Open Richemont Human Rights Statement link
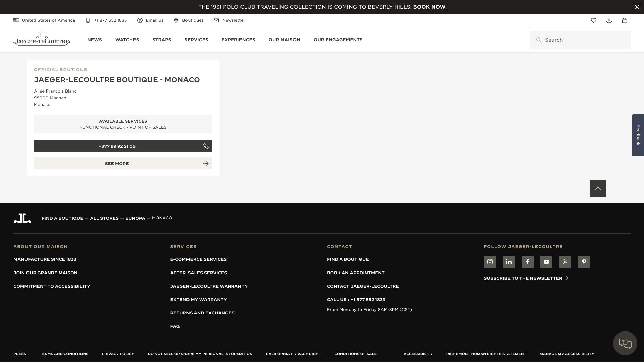 coord(486,354)
